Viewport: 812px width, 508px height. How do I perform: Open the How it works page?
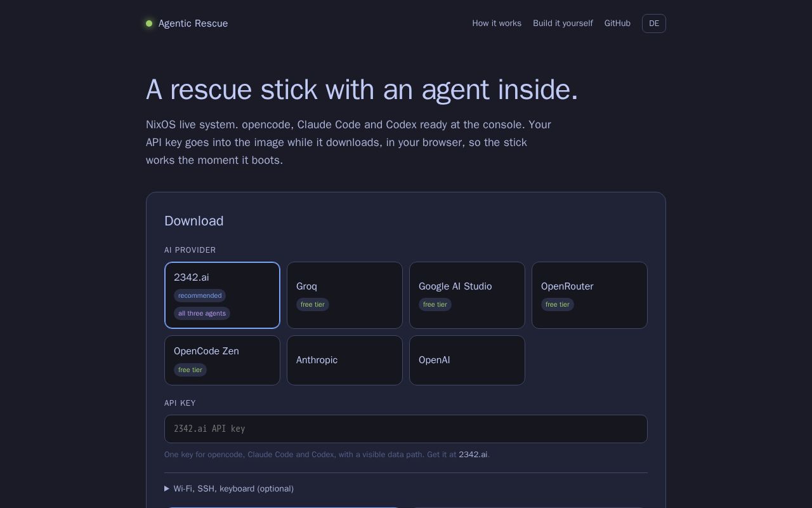pos(497,23)
